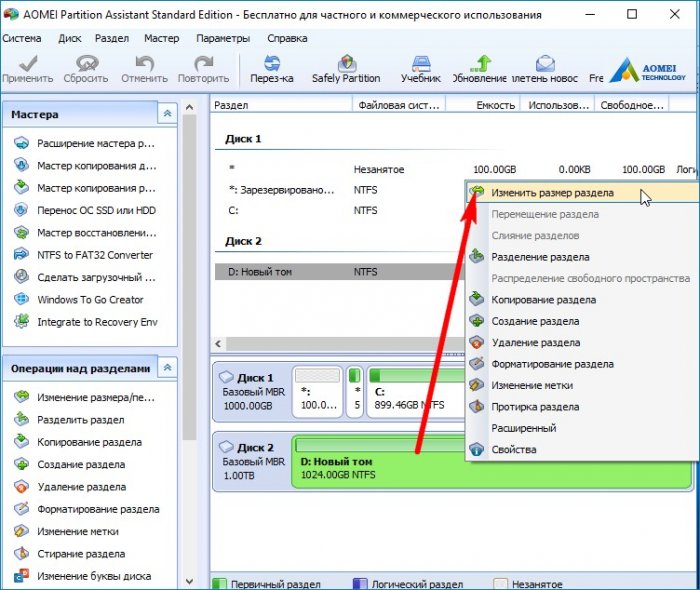Choose Изменение метки in left operations panel

(x=66, y=531)
